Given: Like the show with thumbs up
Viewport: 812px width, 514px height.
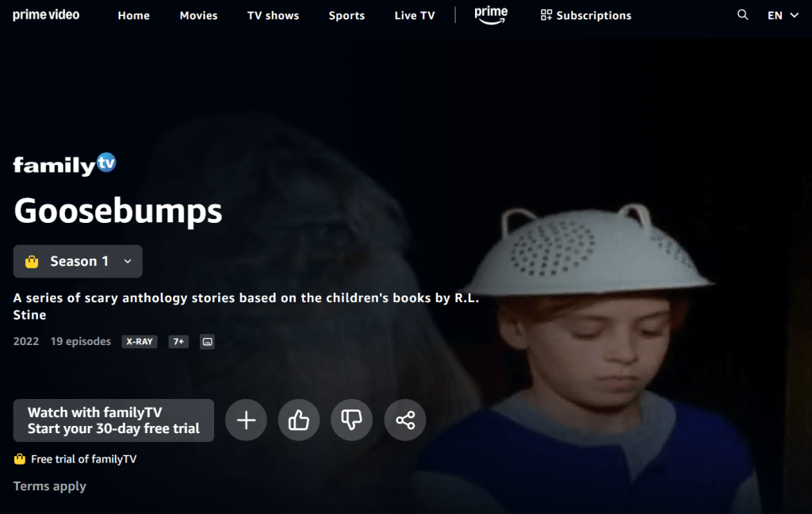Looking at the screenshot, I should click(x=299, y=420).
